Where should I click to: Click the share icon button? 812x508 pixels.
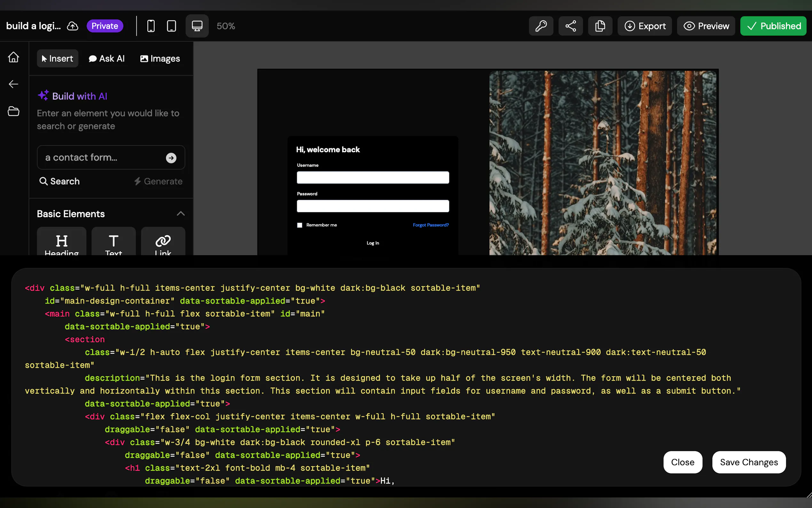coord(570,26)
